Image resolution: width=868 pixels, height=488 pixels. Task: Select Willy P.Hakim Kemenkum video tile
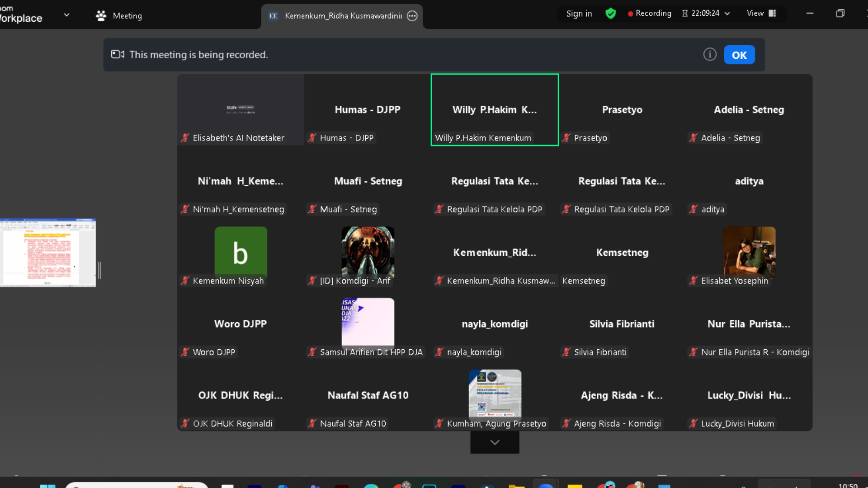coord(495,110)
